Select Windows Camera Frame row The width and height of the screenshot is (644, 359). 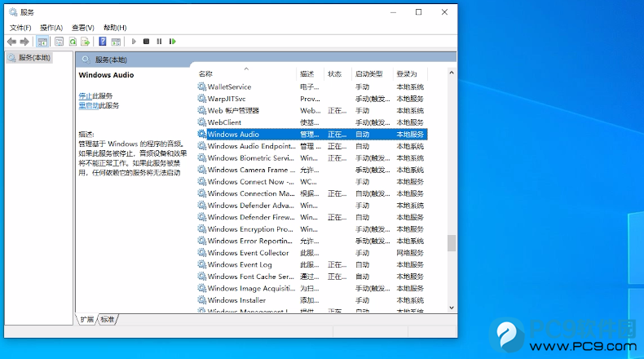[x=312, y=170]
